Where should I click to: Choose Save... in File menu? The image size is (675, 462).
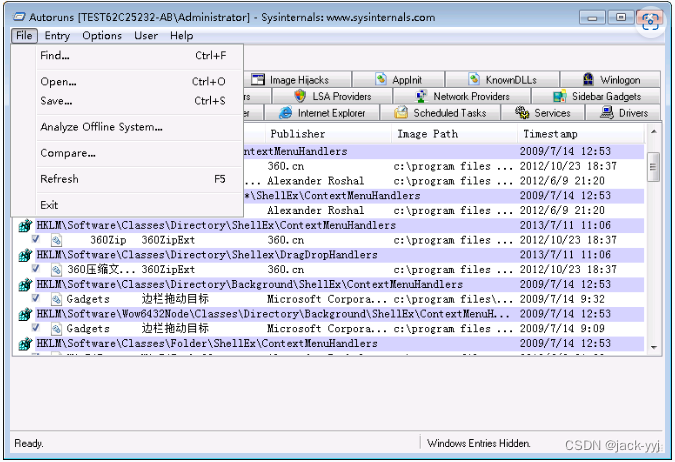coord(133,101)
